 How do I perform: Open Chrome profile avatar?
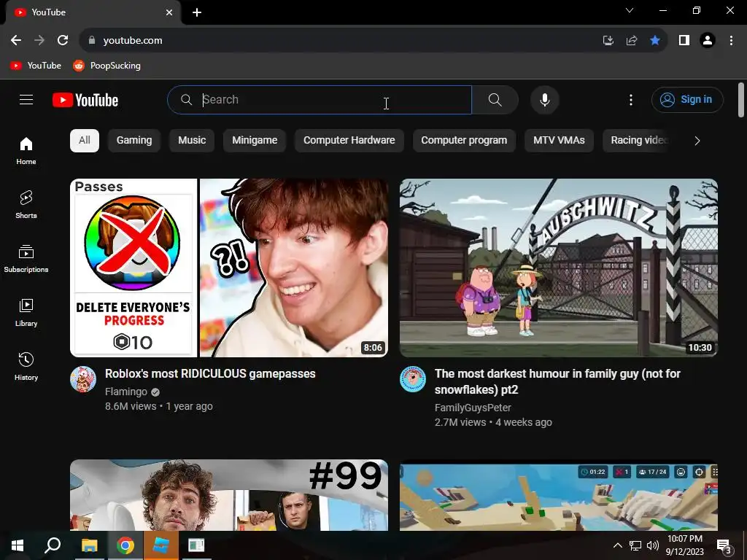coord(708,41)
